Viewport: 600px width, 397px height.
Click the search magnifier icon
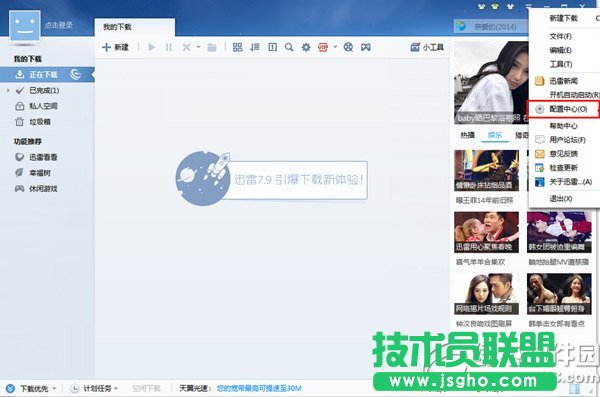(289, 47)
